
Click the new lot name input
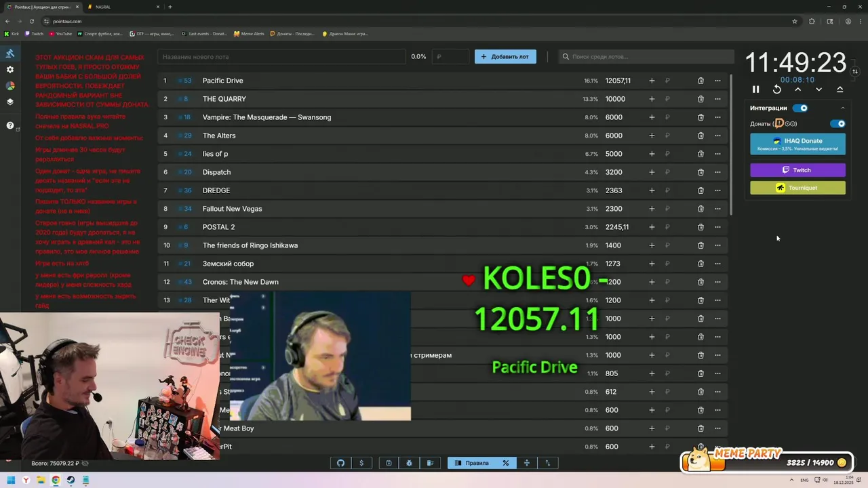pos(281,57)
